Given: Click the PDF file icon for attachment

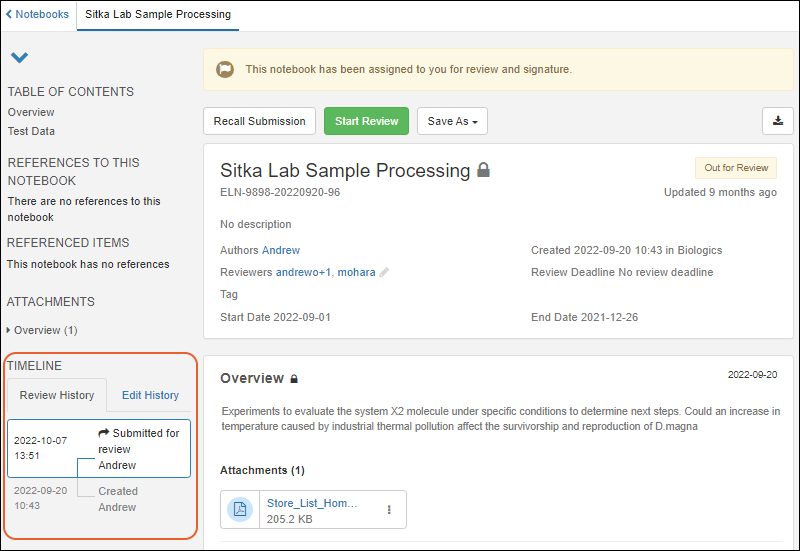Looking at the screenshot, I should [241, 509].
